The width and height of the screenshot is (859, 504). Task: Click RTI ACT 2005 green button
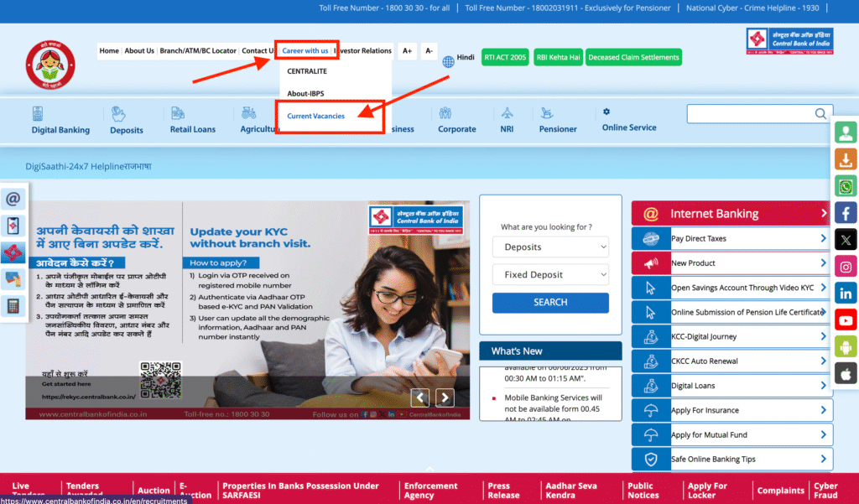505,57
